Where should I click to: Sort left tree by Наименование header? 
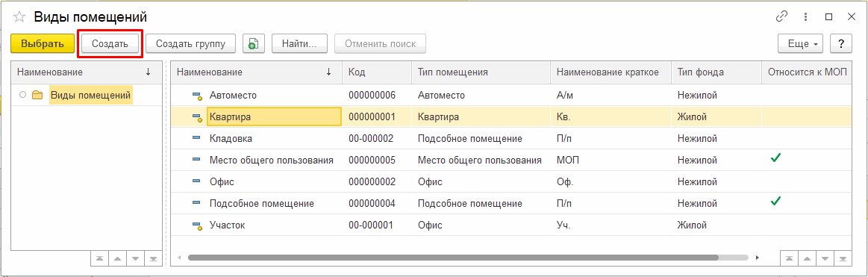[87, 72]
